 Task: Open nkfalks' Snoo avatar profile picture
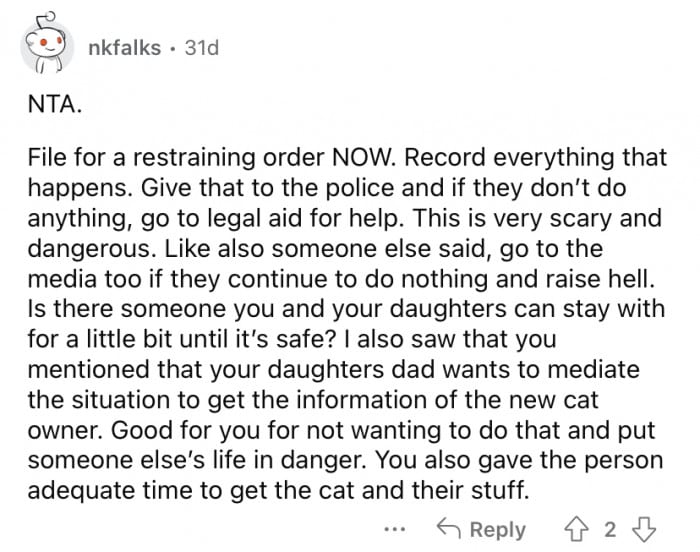pyautogui.click(x=46, y=44)
